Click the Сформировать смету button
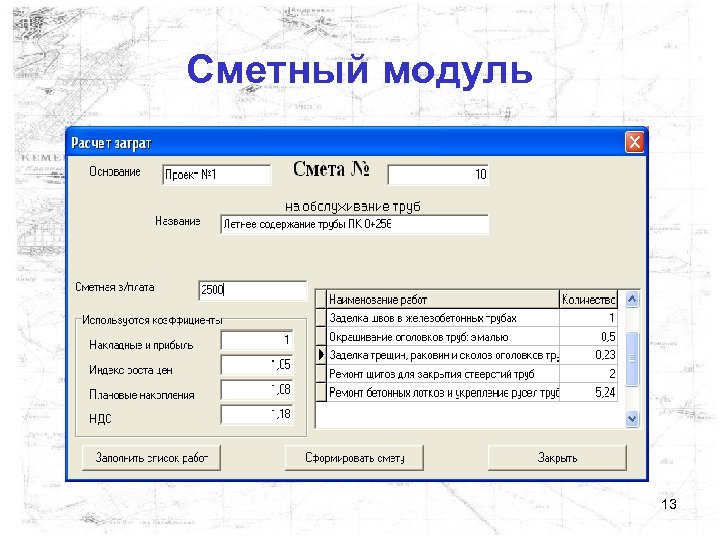This screenshot has width=720, height=540. [354, 457]
